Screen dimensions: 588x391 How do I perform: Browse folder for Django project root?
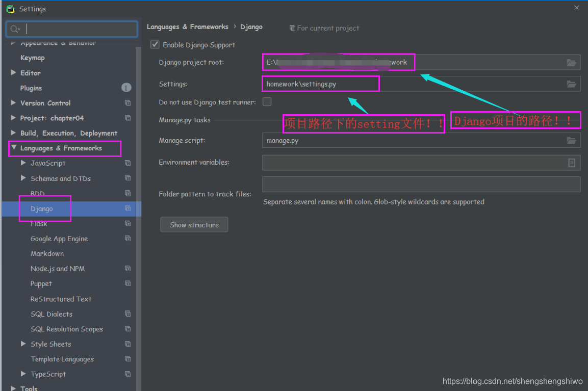tap(571, 63)
